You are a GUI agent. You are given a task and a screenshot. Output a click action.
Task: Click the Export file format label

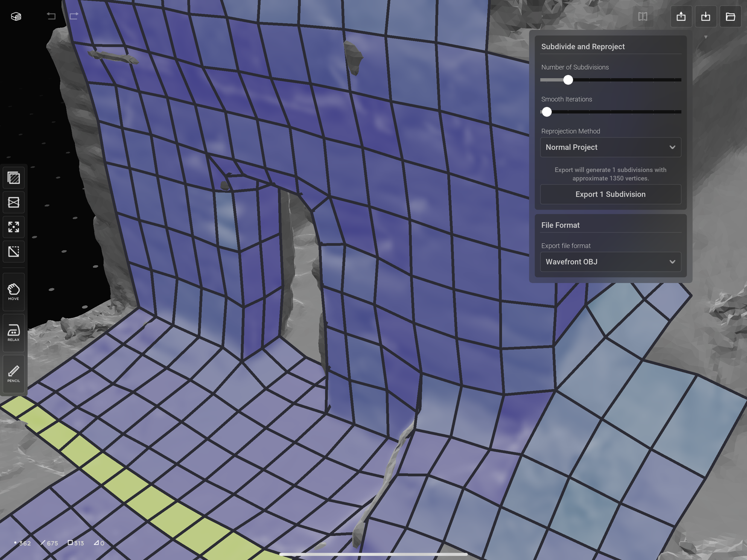pyautogui.click(x=566, y=246)
